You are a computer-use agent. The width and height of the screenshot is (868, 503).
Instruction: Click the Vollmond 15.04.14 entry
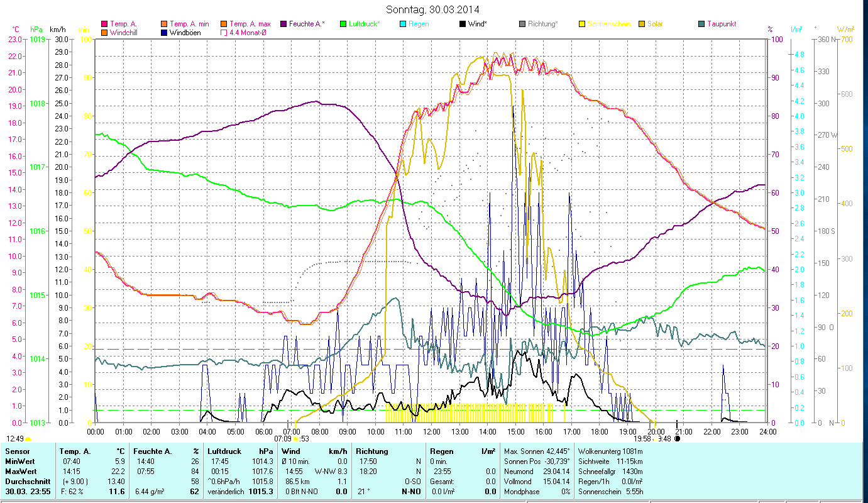[537, 482]
